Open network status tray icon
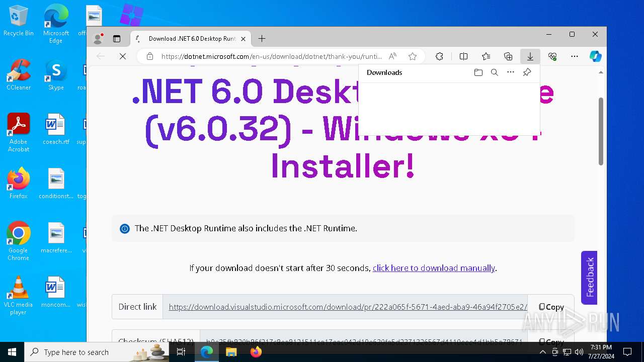Screen dimensions: 644x362 tap(567, 352)
